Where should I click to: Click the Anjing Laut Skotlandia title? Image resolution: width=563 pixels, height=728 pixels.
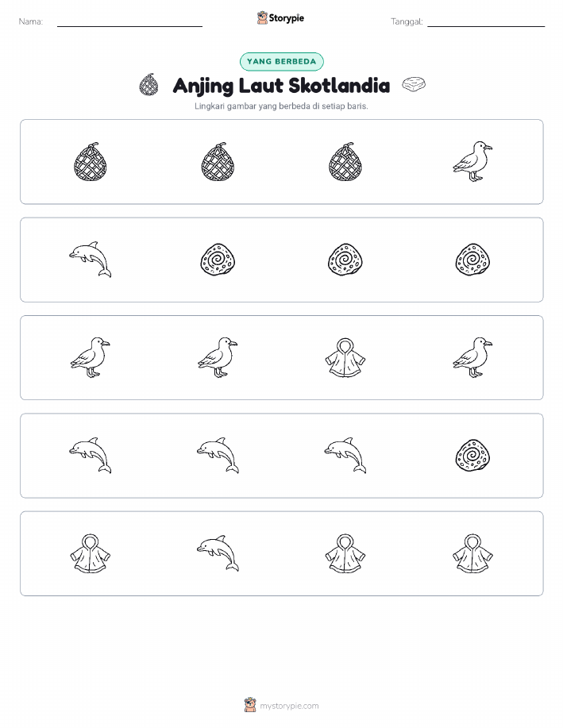coord(281,86)
